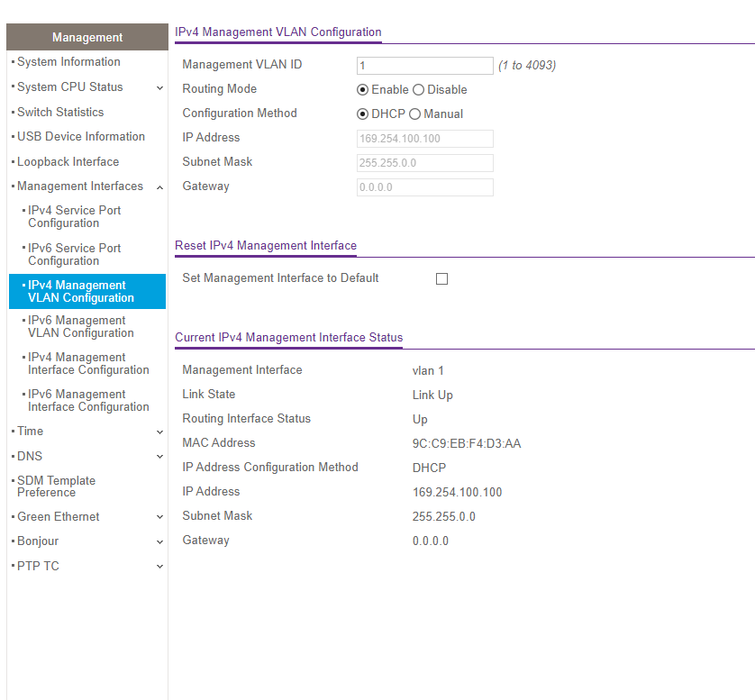Click the 'Current IPv4 Management Interface Status' heading
The height and width of the screenshot is (700, 755).
[289, 338]
